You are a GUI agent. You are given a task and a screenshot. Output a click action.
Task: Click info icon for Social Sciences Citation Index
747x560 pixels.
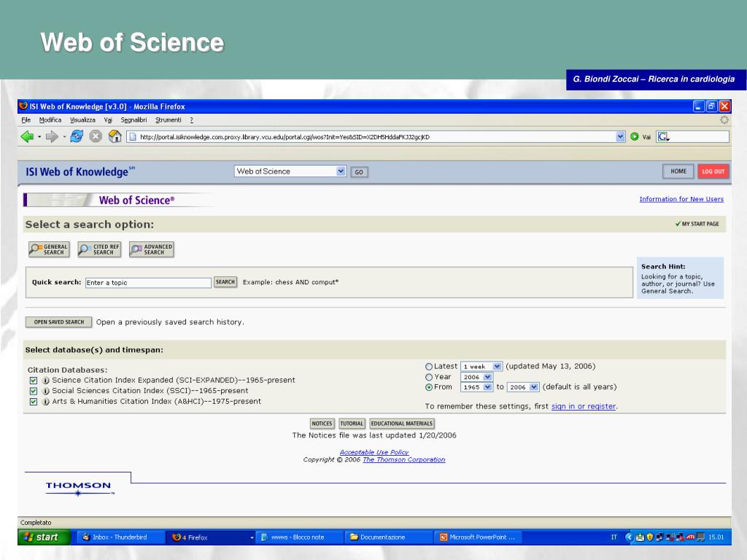tap(46, 391)
